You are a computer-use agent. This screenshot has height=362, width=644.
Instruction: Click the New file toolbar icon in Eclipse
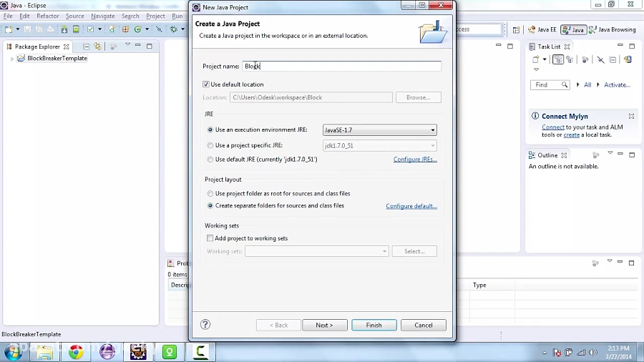9,29
